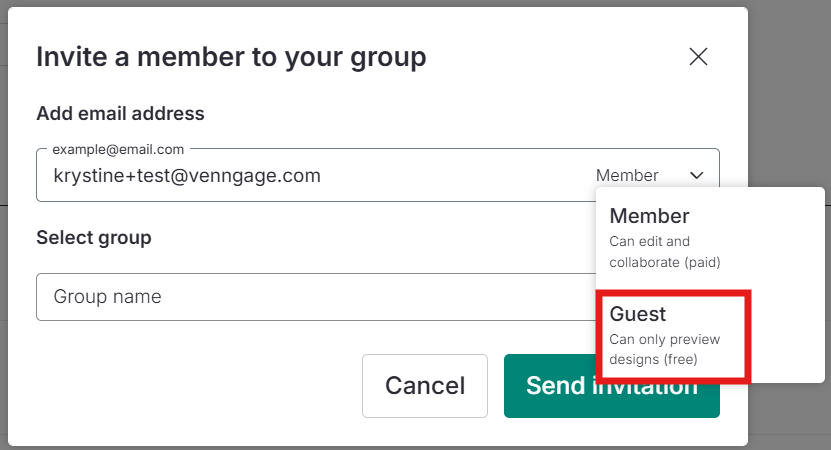Image resolution: width=831 pixels, height=450 pixels.
Task: Choose the Guest role option heading
Action: 638,314
